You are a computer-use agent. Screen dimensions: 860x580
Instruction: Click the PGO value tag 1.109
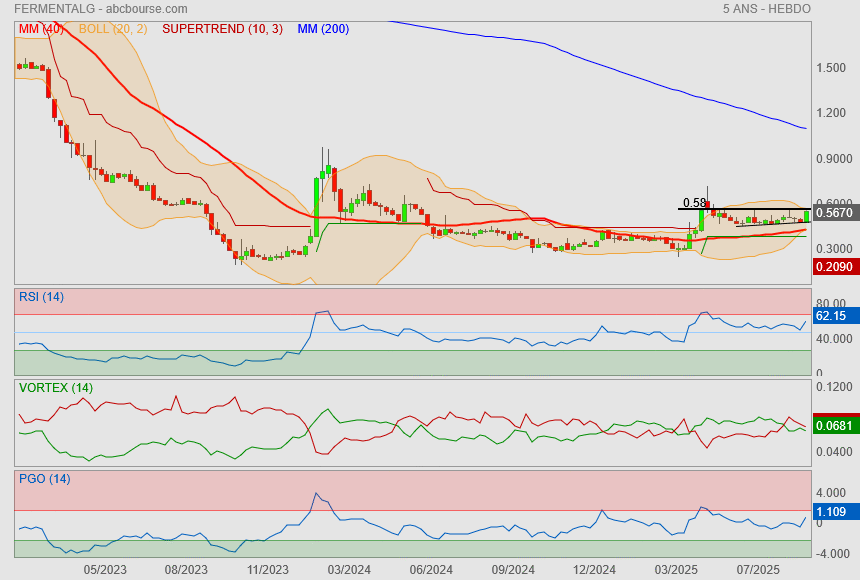point(836,512)
